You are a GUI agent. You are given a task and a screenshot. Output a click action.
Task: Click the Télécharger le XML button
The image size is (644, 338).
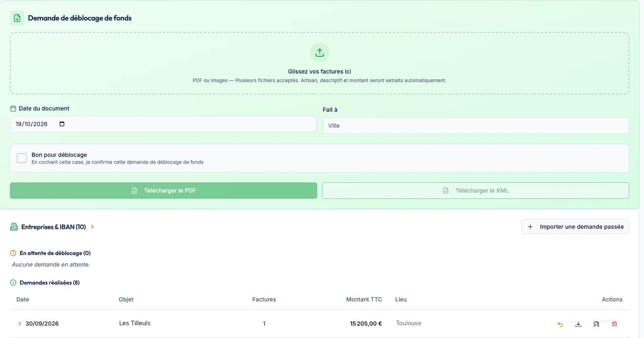(x=475, y=190)
